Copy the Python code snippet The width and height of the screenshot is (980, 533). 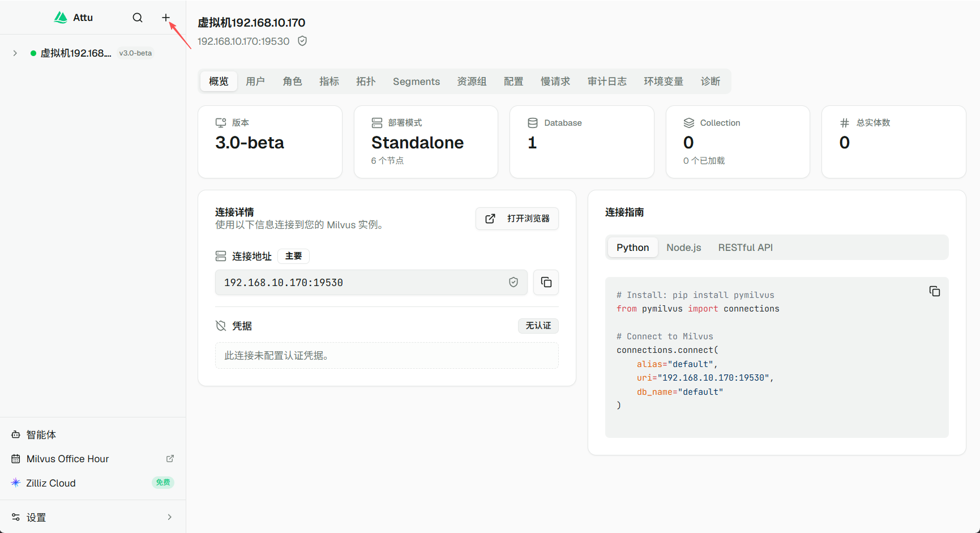[935, 291]
